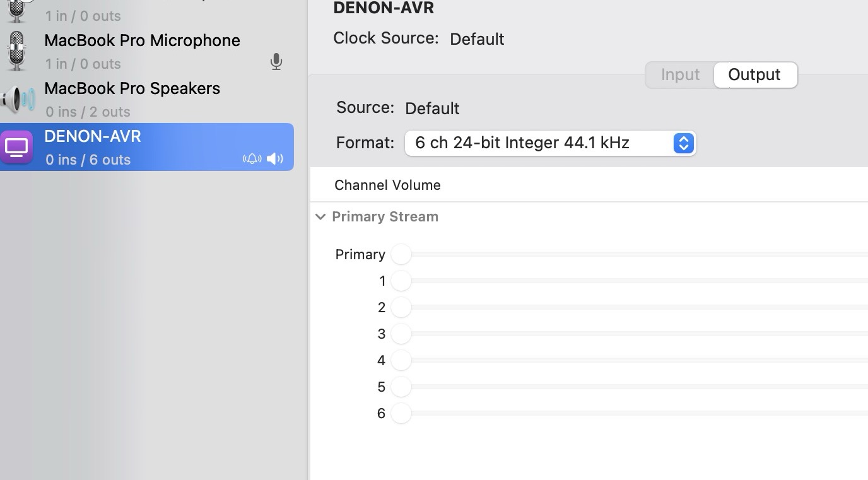Click channel 3 volume slider knob
The image size is (868, 480).
[401, 334]
